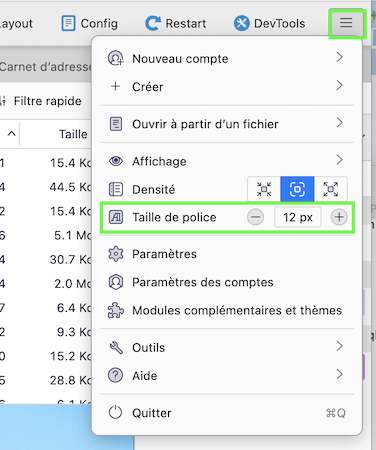This screenshot has height=450, width=376.
Task: Expand the Aide submenu arrow
Action: tap(339, 374)
